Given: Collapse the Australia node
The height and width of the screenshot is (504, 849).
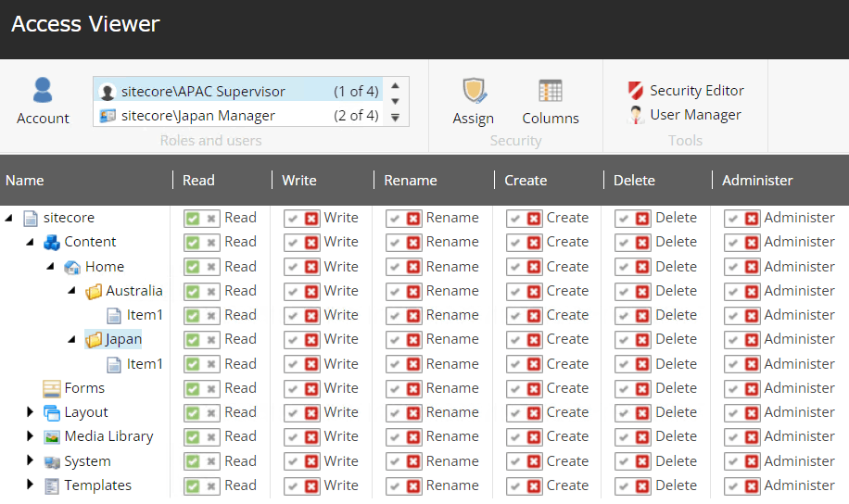Looking at the screenshot, I should pos(71,291).
